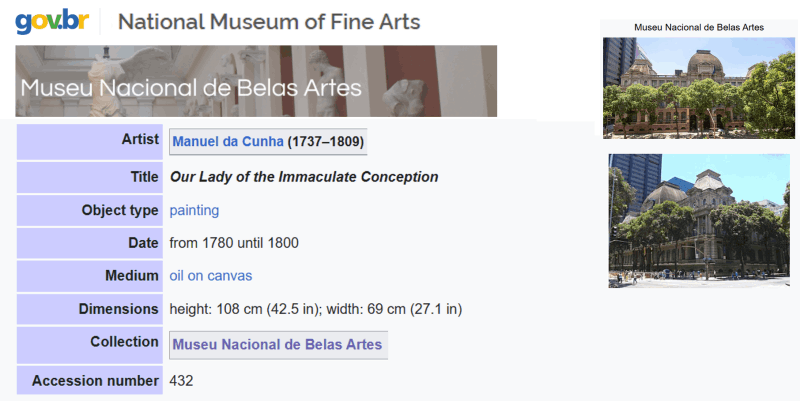This screenshot has height=401, width=800.
Task: Click the Medium row label
Action: 131,276
